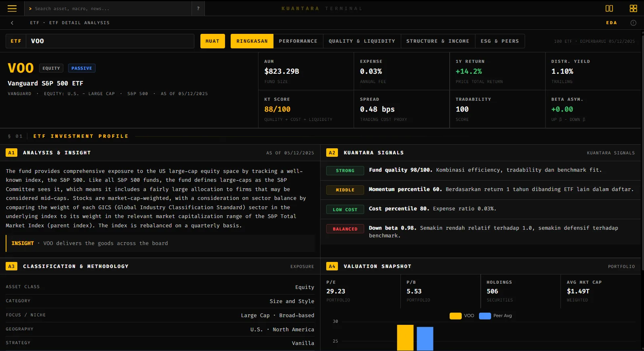Click the Distr. Yield 1.10% value

click(562, 71)
